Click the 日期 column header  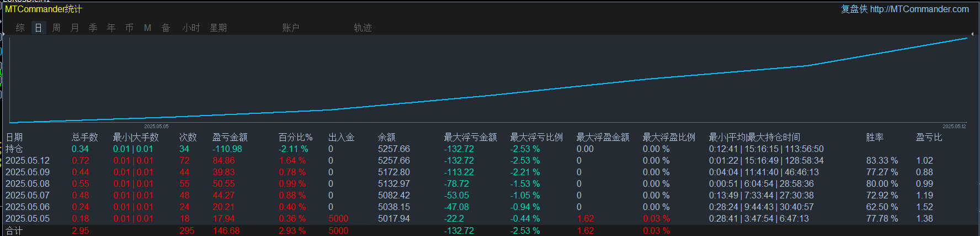tap(14, 137)
